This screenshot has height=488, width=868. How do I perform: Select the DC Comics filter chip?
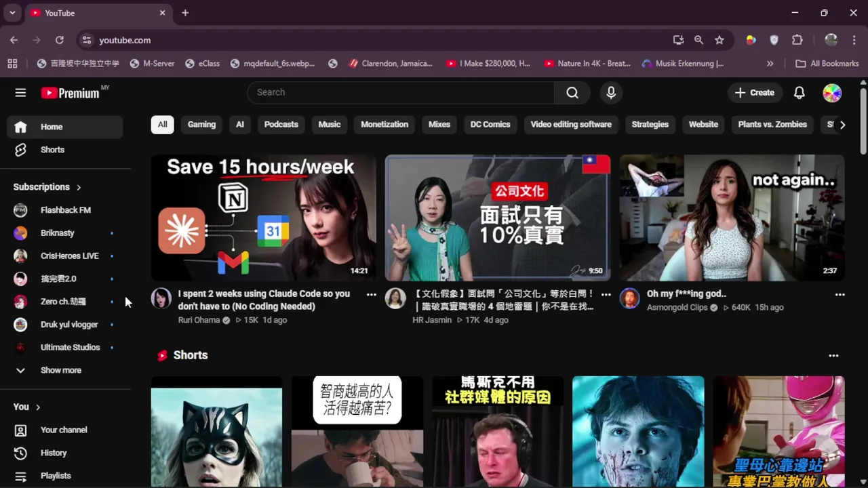(x=490, y=125)
